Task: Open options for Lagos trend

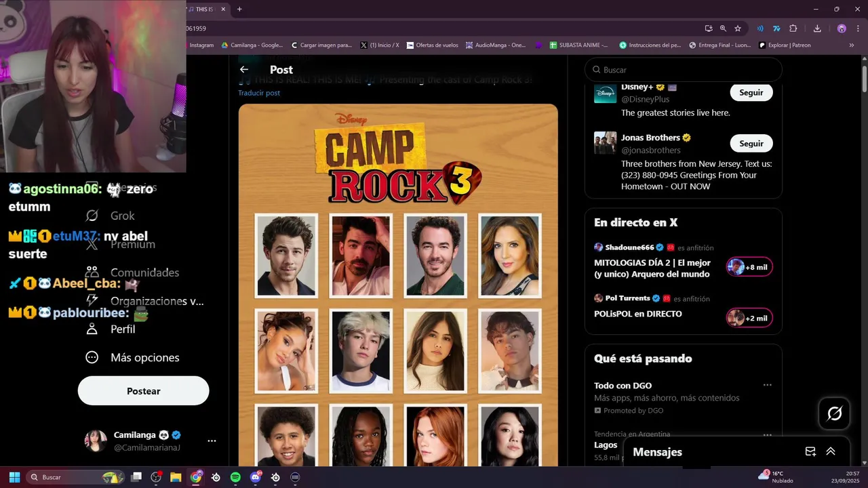Action: click(767, 434)
